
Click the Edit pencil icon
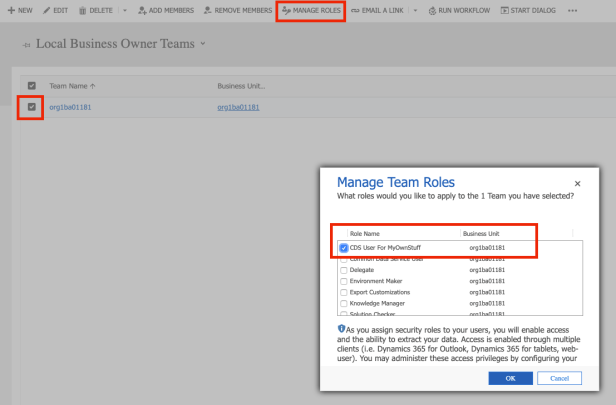pyautogui.click(x=47, y=10)
